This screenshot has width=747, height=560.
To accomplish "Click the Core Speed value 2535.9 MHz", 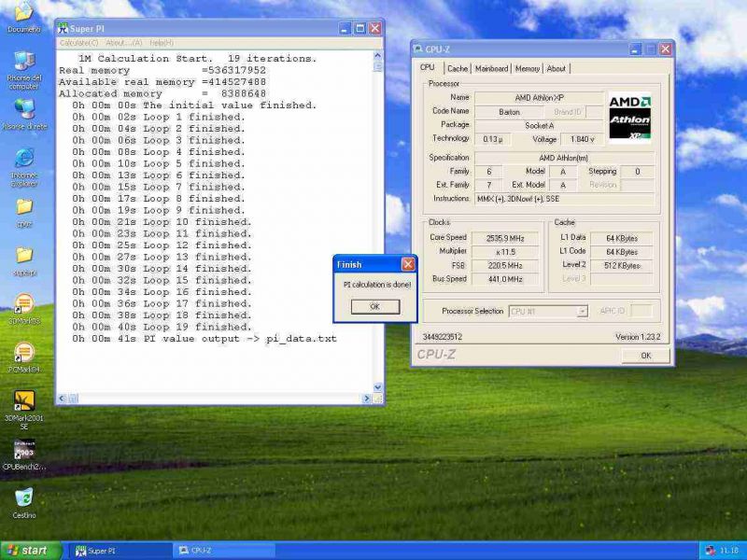I will click(x=505, y=238).
